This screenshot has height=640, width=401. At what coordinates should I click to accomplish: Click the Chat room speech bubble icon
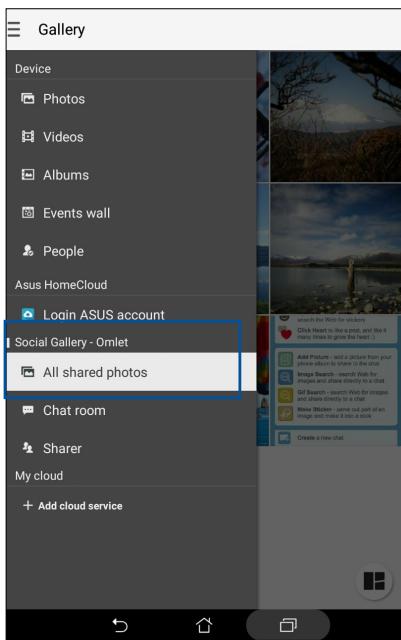click(28, 410)
